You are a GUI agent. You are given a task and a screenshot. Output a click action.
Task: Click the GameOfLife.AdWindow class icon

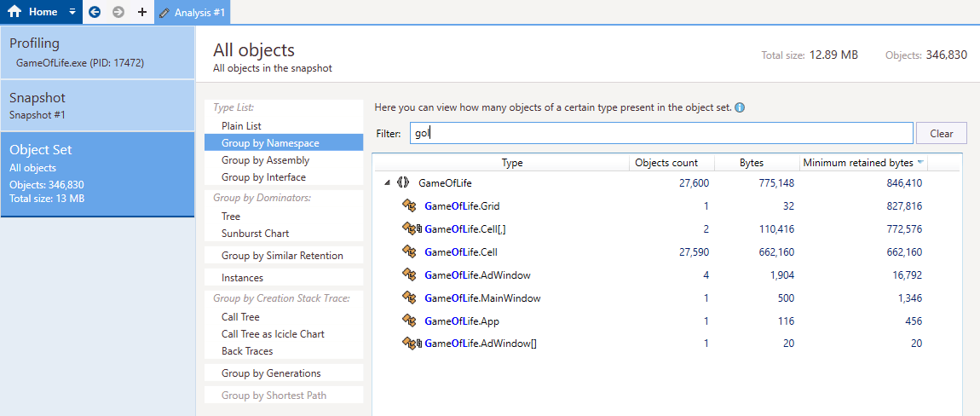point(409,274)
